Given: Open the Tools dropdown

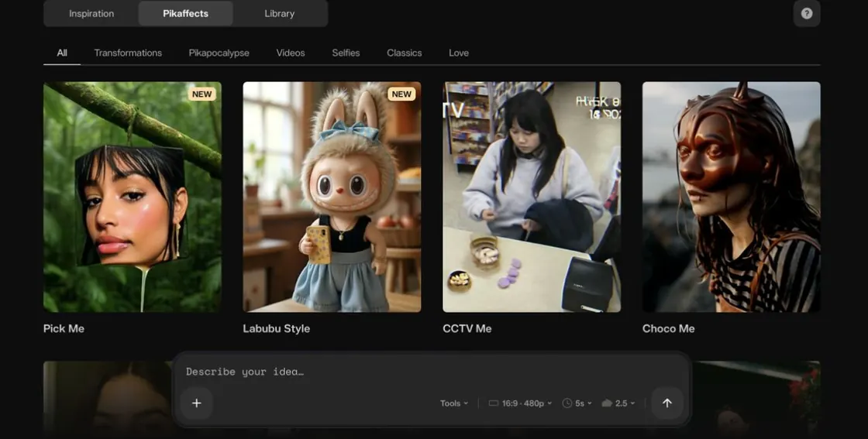Looking at the screenshot, I should coord(454,403).
